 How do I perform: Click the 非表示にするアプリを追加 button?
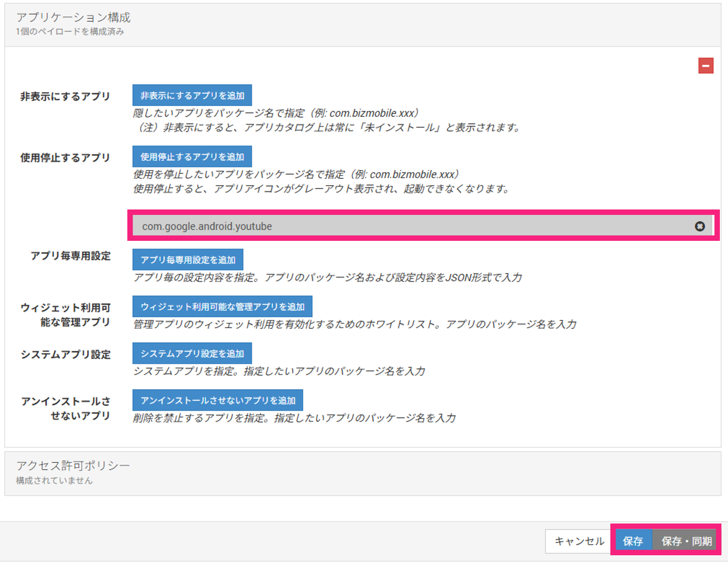coord(192,96)
